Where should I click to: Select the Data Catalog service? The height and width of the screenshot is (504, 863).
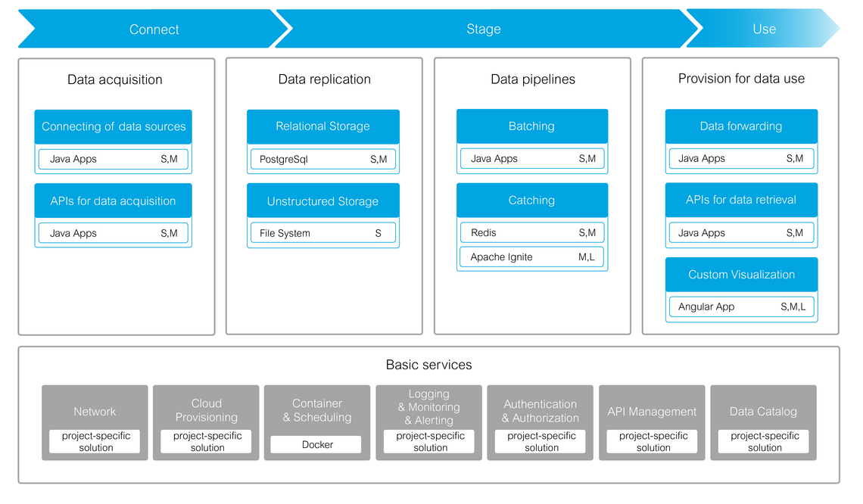(763, 411)
